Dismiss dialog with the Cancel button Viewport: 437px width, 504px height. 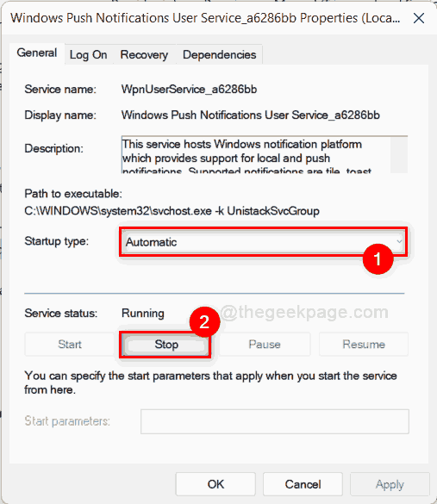tap(303, 484)
